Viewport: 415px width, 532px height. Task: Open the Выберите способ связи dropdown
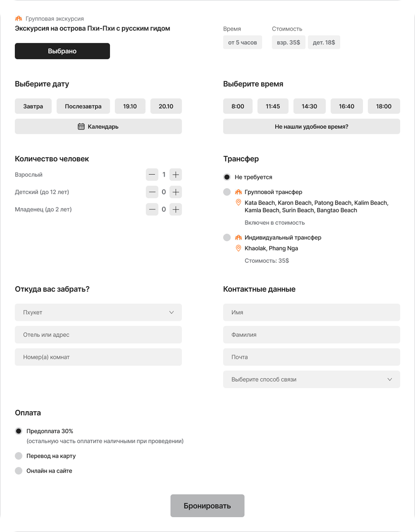pos(311,379)
